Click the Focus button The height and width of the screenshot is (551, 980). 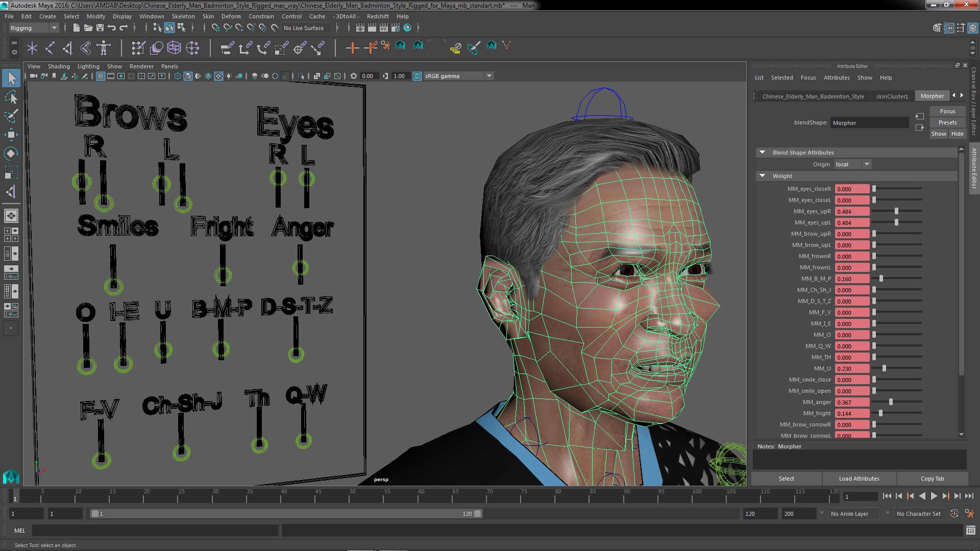[x=947, y=111]
